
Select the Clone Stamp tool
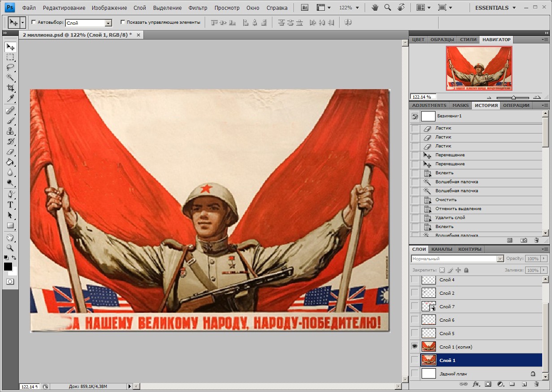coord(10,131)
